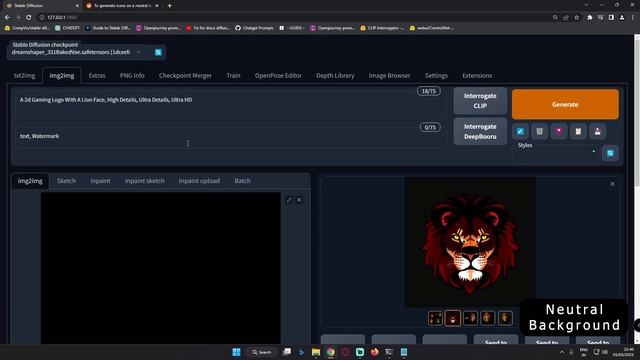Open the Chatgpt Prompts GitHub bookmark
Viewport: 640px width, 360px height.
tap(254, 28)
